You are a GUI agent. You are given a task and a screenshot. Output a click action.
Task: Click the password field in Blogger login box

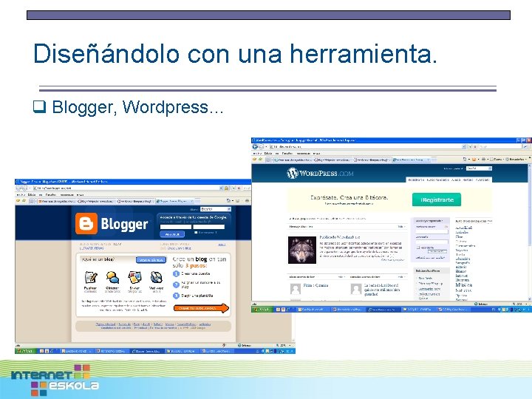[208, 227]
